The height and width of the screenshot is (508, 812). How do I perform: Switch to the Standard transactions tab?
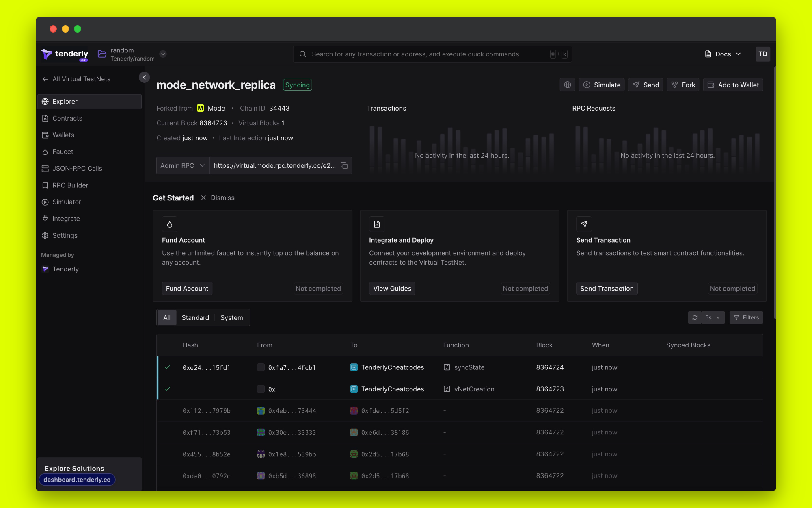[x=195, y=317]
